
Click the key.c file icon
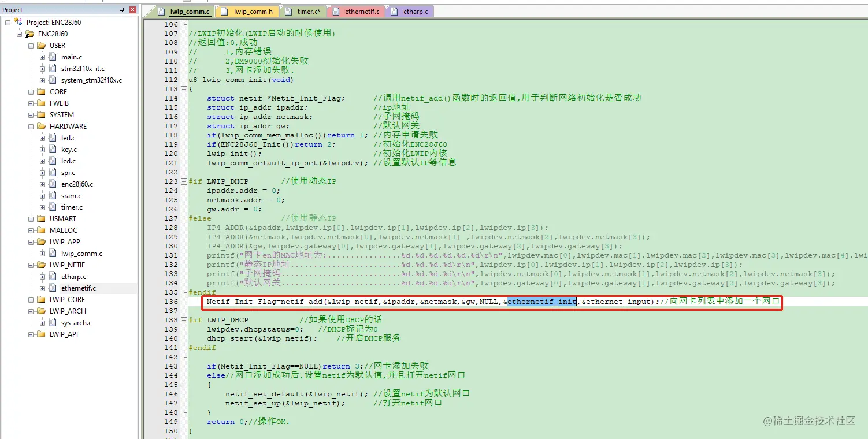pos(53,150)
